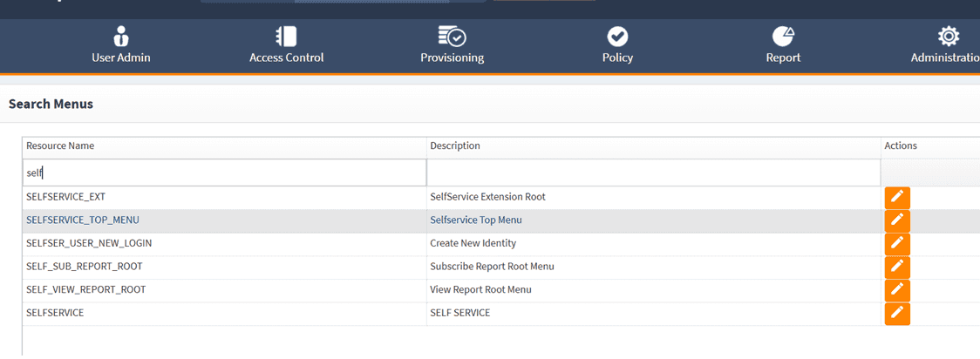Image resolution: width=980 pixels, height=359 pixels.
Task: Open the Administration gear icon
Action: (948, 36)
